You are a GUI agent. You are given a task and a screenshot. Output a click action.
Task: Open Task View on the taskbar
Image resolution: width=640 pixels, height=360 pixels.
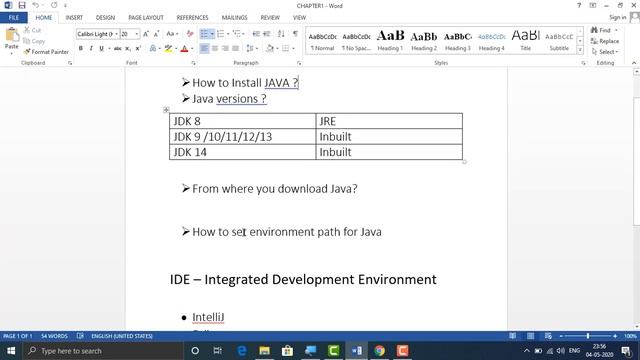point(218,351)
